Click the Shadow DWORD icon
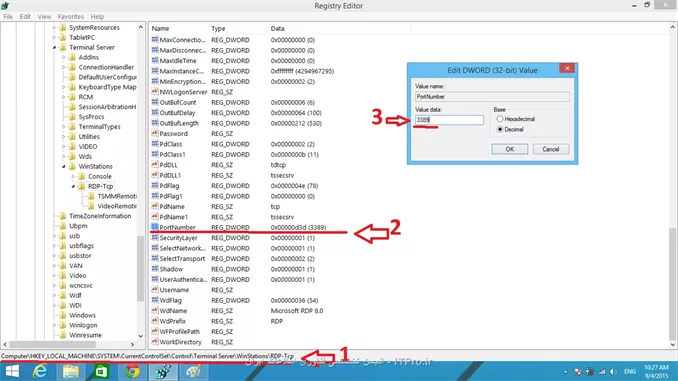The image size is (678, 381). [x=155, y=269]
